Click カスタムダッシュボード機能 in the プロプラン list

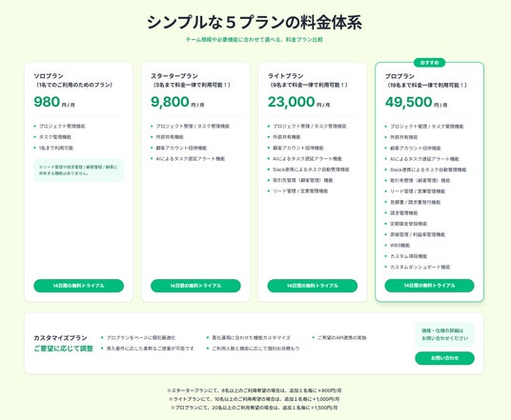click(x=419, y=267)
